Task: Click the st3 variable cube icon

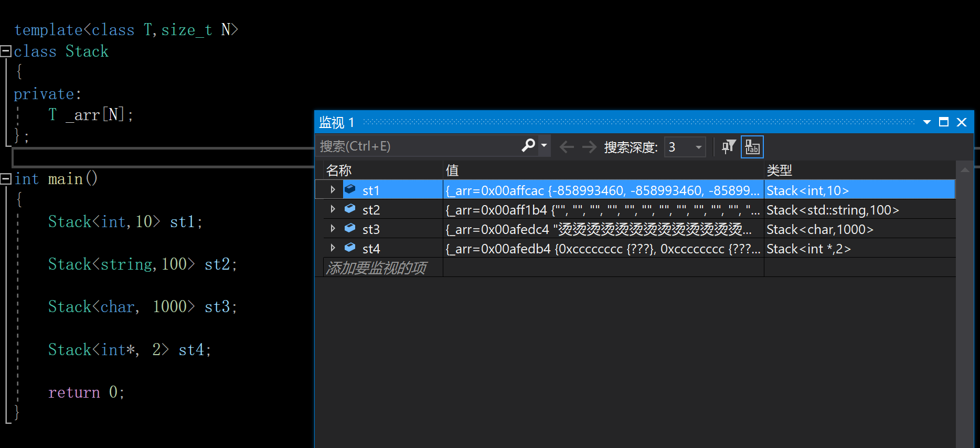Action: (x=350, y=228)
